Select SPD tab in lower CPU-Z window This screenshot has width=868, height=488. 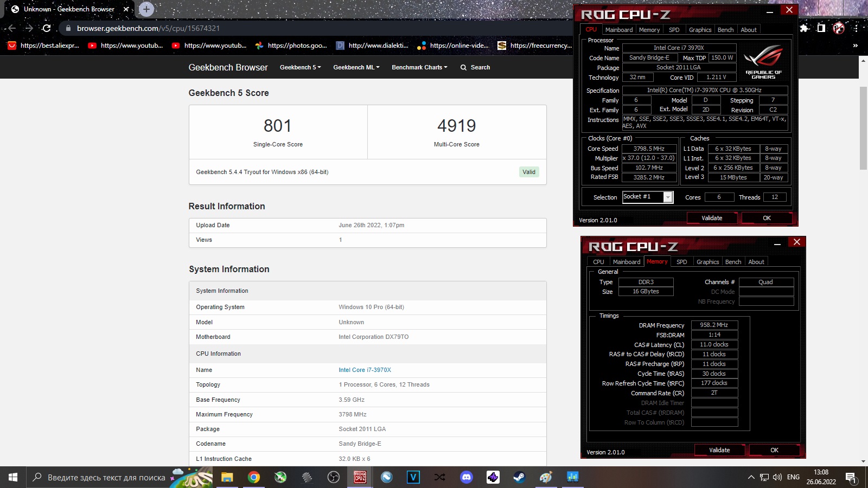[681, 262]
